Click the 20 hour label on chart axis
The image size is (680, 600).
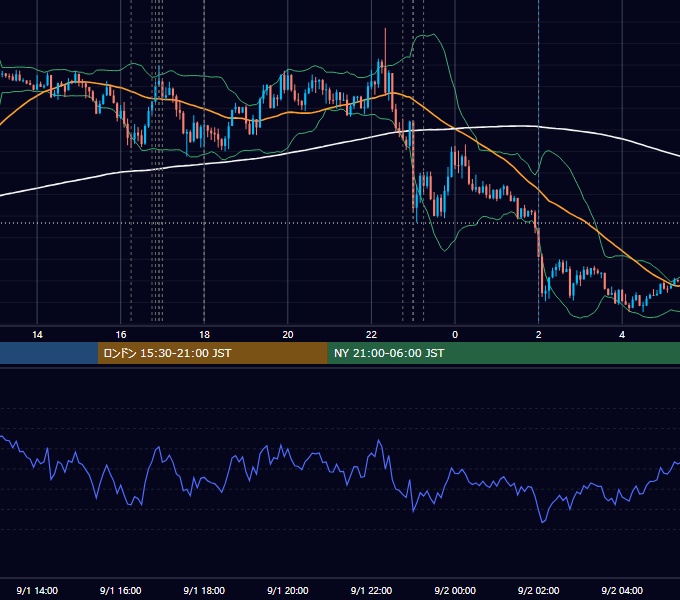tap(288, 335)
